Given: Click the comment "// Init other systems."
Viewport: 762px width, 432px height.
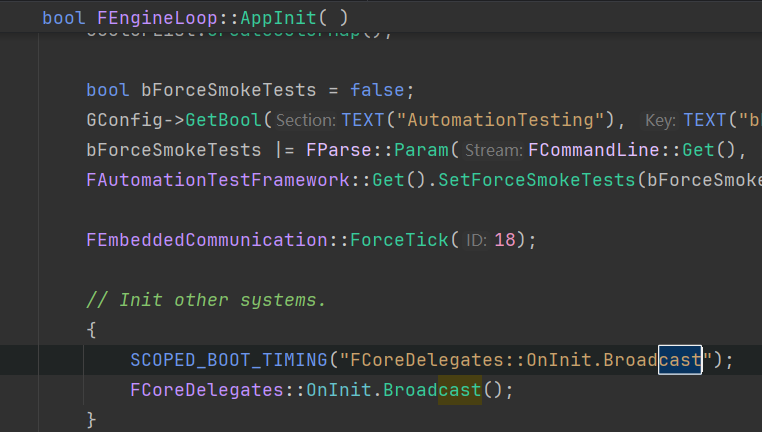Looking at the screenshot, I should [x=206, y=300].
